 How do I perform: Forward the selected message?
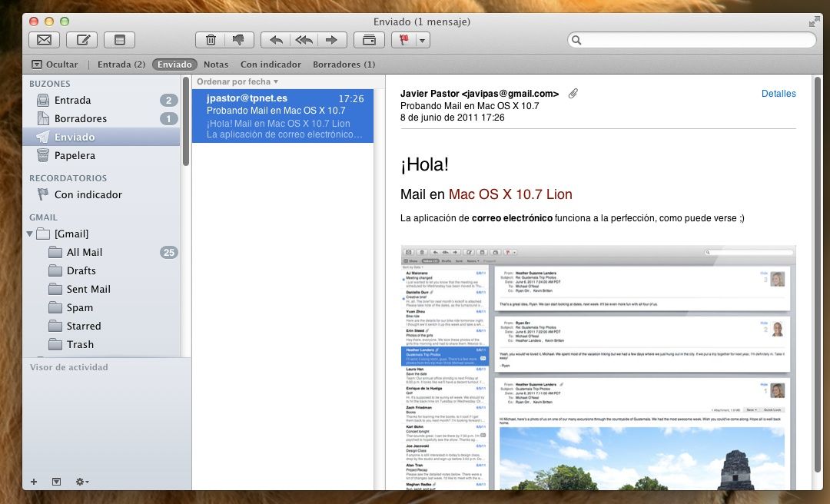pos(330,40)
